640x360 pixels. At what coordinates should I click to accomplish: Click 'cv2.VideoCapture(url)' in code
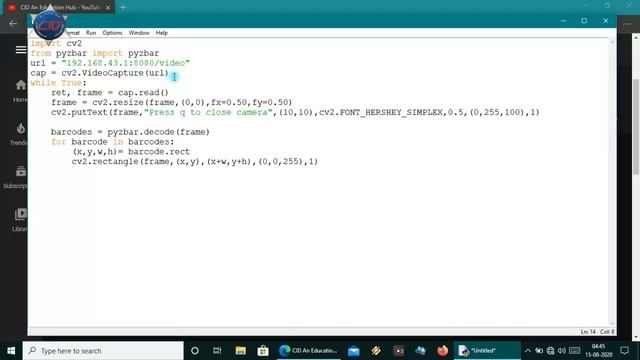coord(115,73)
